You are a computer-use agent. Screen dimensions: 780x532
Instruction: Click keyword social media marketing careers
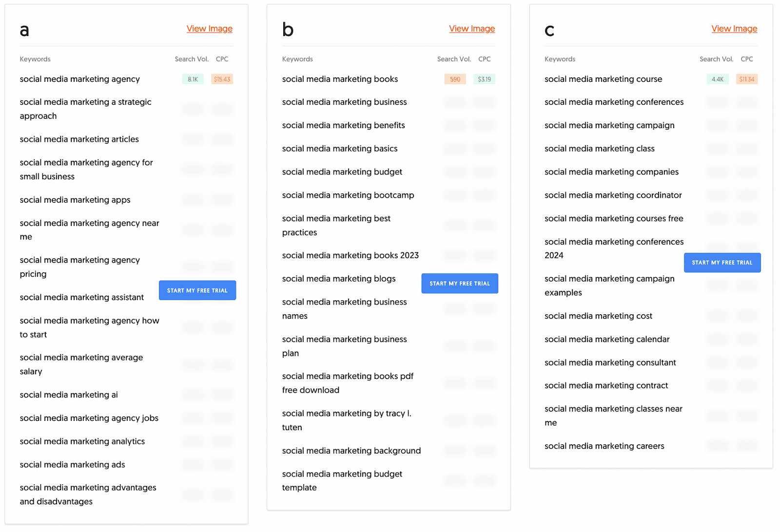(x=604, y=446)
